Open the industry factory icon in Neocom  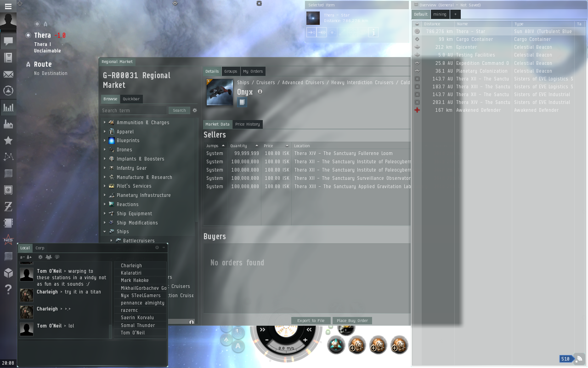8,124
